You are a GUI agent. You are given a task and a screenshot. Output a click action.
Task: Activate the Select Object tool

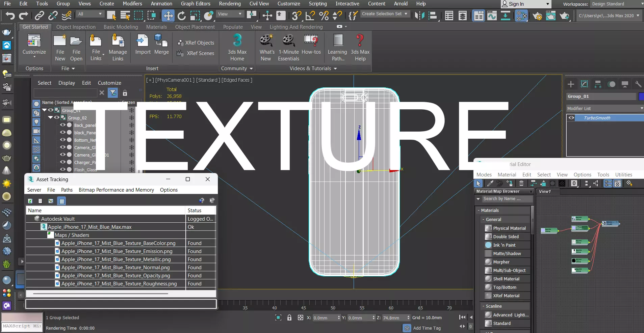point(111,16)
